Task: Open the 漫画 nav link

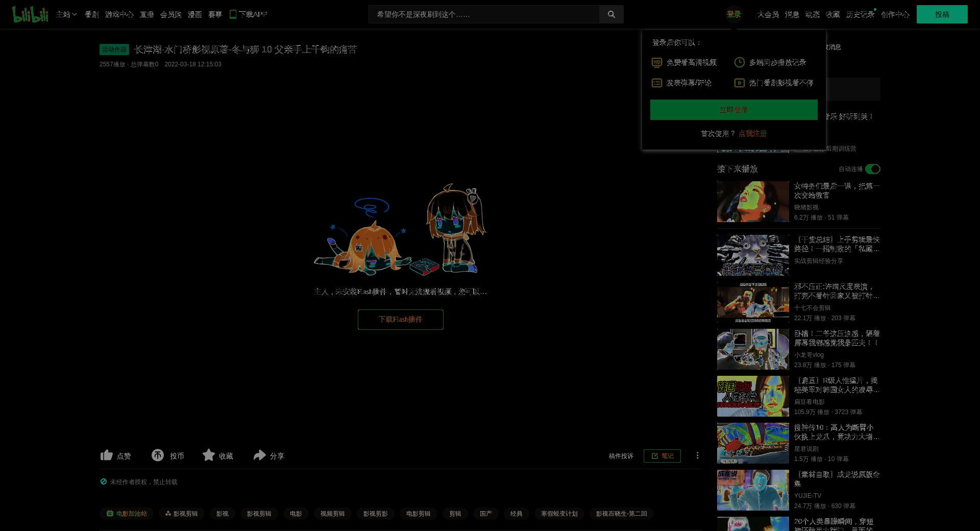Action: [194, 14]
